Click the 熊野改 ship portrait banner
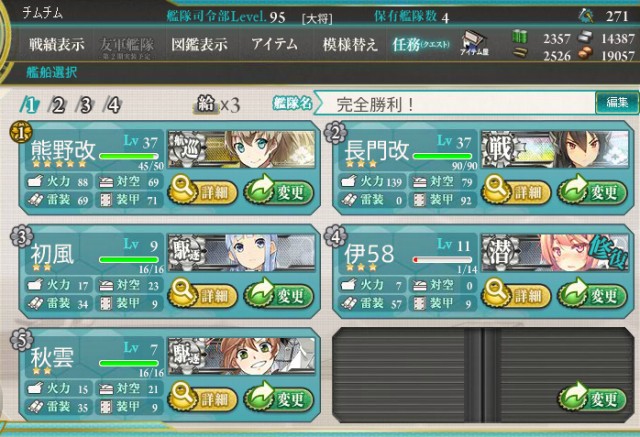 (242, 149)
